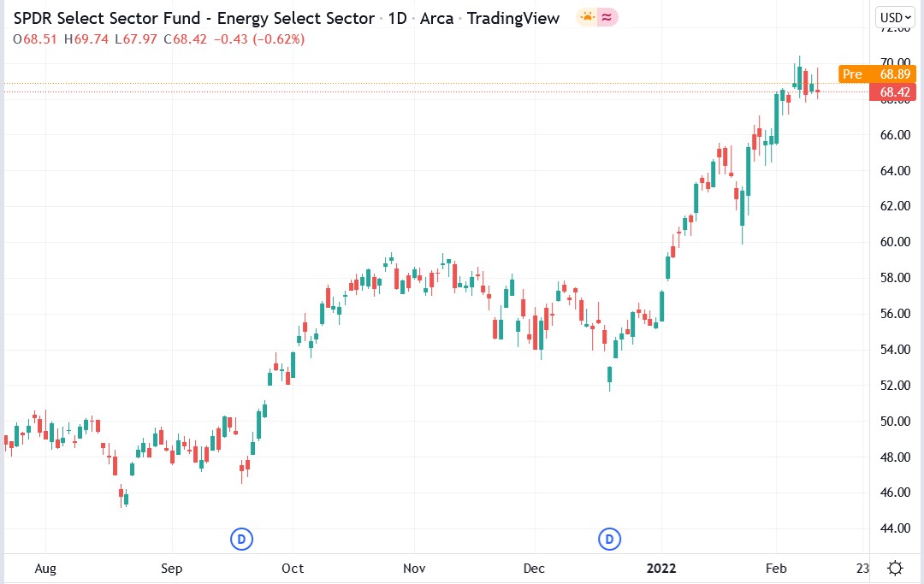Click the close value C68.42

[186, 39]
